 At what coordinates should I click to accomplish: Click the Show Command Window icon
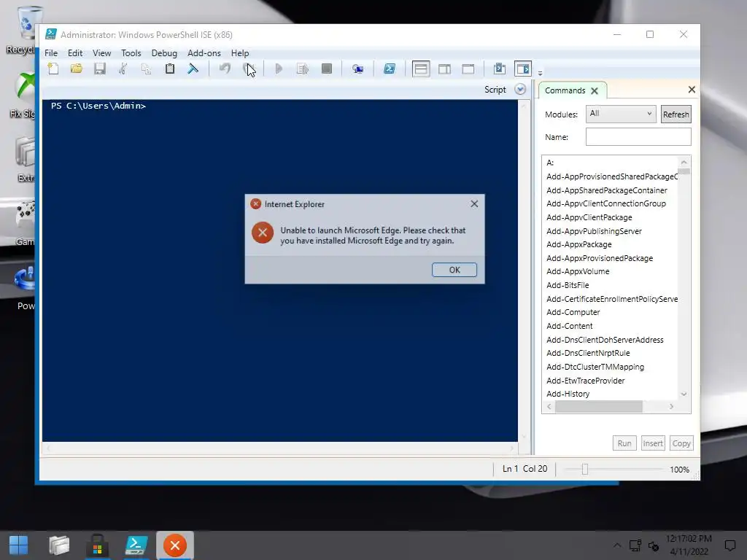[499, 69]
